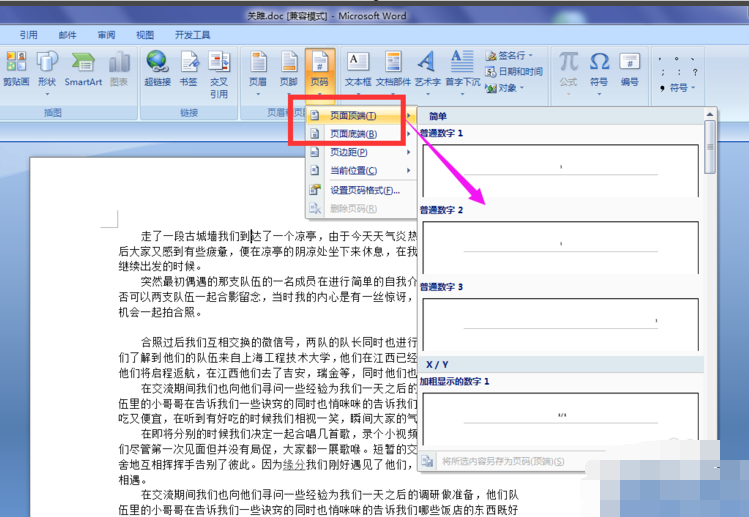Switch to the 审阅 ribbon tab
The height and width of the screenshot is (517, 749).
pos(107,35)
